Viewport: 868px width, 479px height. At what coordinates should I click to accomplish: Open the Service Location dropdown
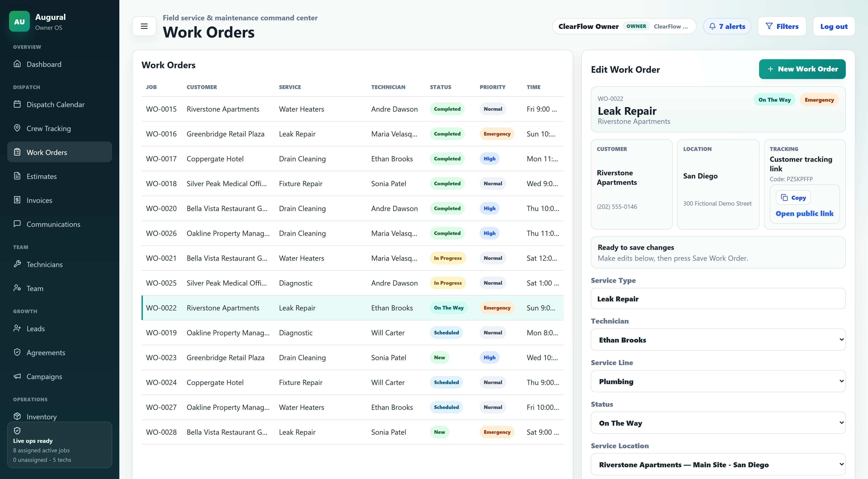(x=718, y=465)
